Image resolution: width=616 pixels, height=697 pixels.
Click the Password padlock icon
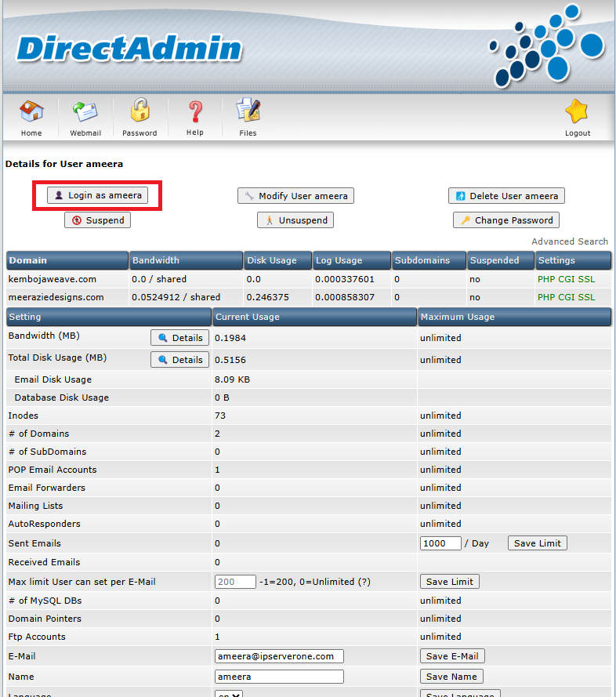click(140, 113)
